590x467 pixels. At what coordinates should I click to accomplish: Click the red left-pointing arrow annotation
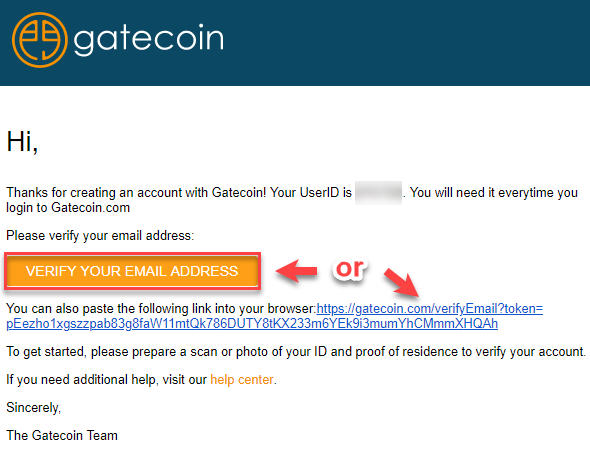(297, 271)
